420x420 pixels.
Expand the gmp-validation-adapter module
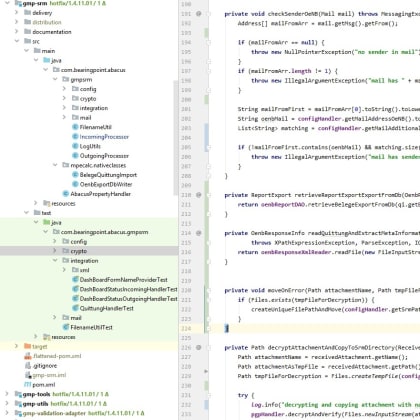click(7, 413)
